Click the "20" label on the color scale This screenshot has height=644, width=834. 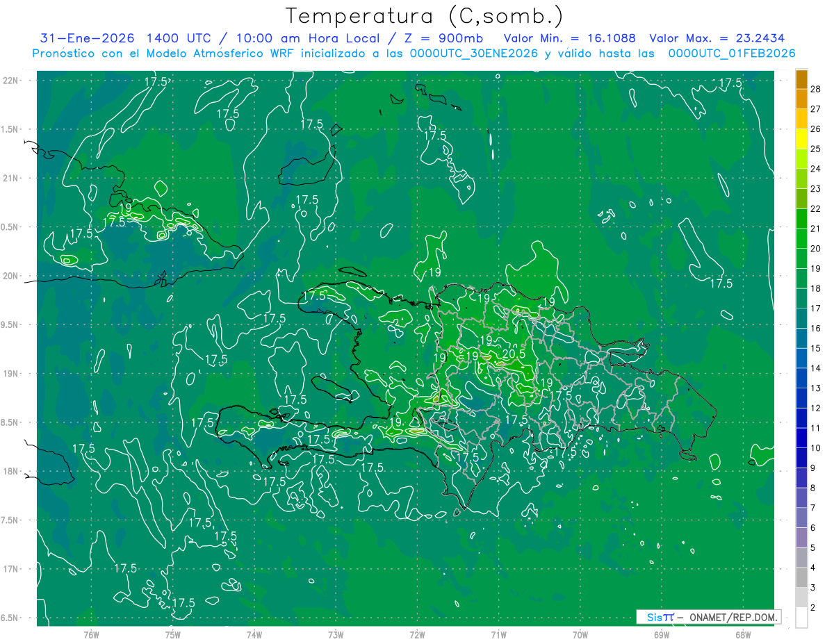(x=816, y=249)
